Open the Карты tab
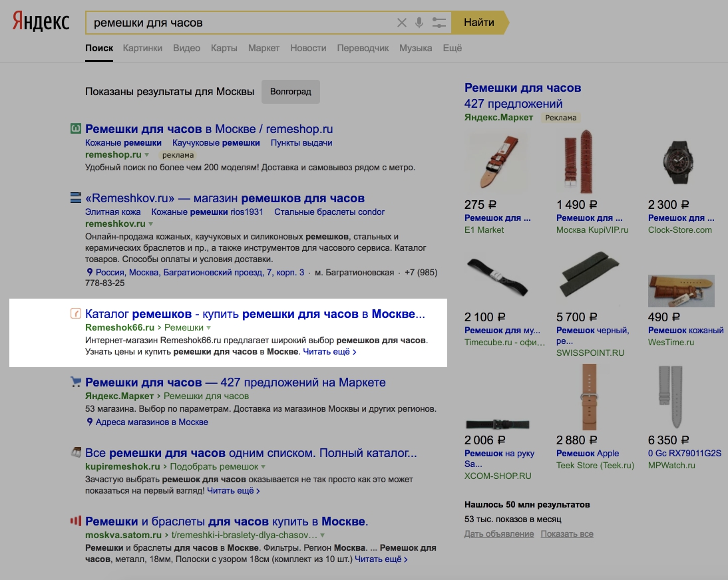Image resolution: width=728 pixels, height=580 pixels. point(224,49)
